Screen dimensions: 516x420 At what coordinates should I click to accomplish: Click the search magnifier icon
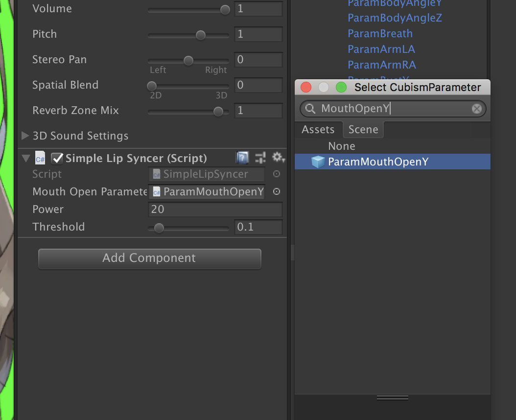[310, 108]
